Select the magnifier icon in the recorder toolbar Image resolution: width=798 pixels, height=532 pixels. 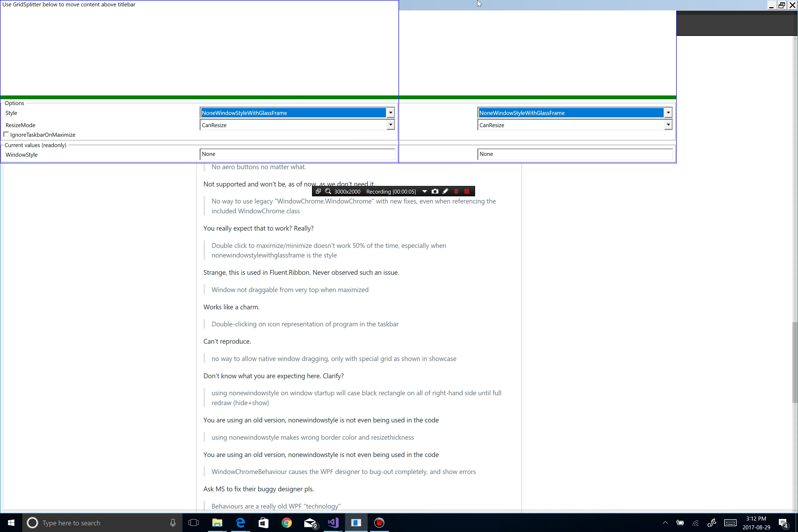[x=328, y=191]
